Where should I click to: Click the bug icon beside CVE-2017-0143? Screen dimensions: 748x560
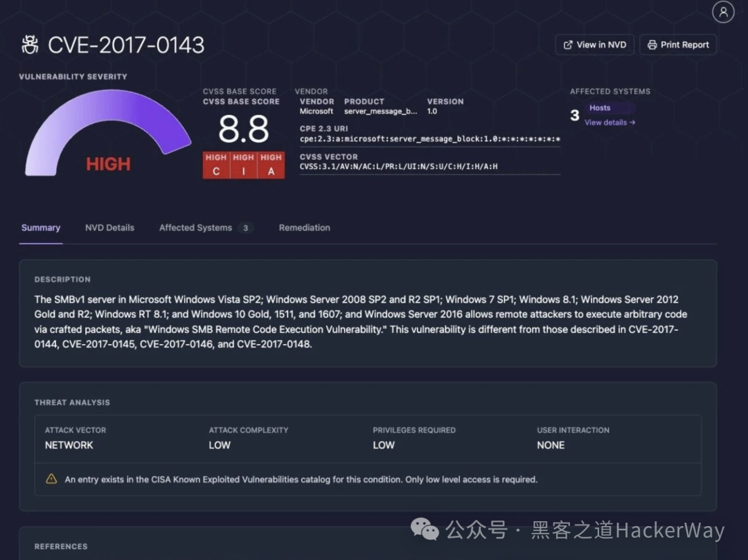coord(30,45)
